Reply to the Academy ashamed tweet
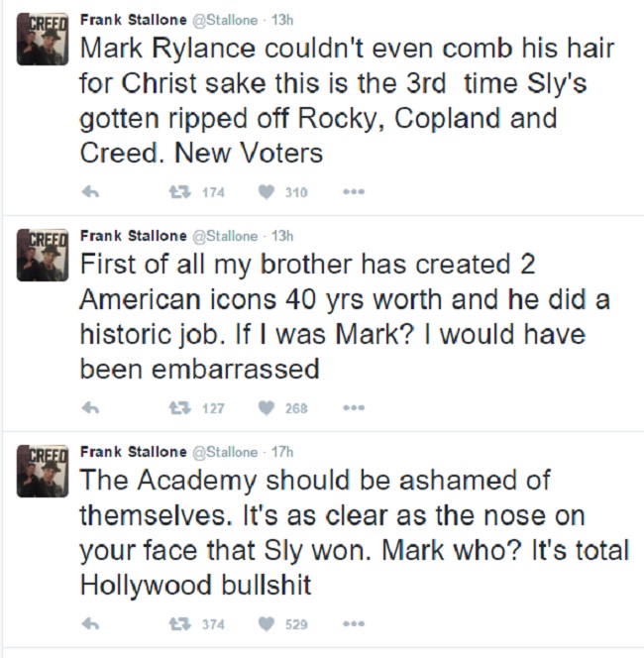Viewport: 644px width, 658px height. click(x=90, y=624)
